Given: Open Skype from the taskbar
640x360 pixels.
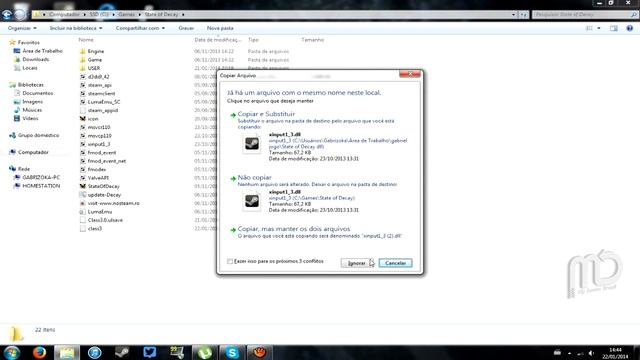Looking at the screenshot, I should (232, 352).
